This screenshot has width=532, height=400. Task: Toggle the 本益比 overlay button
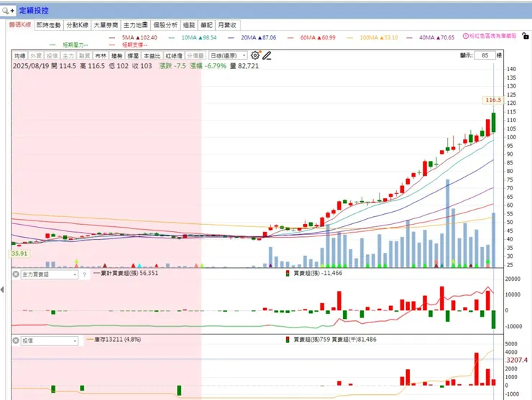pos(152,55)
